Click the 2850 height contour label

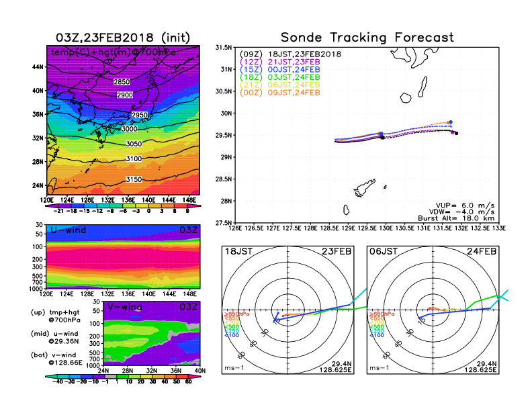(122, 82)
